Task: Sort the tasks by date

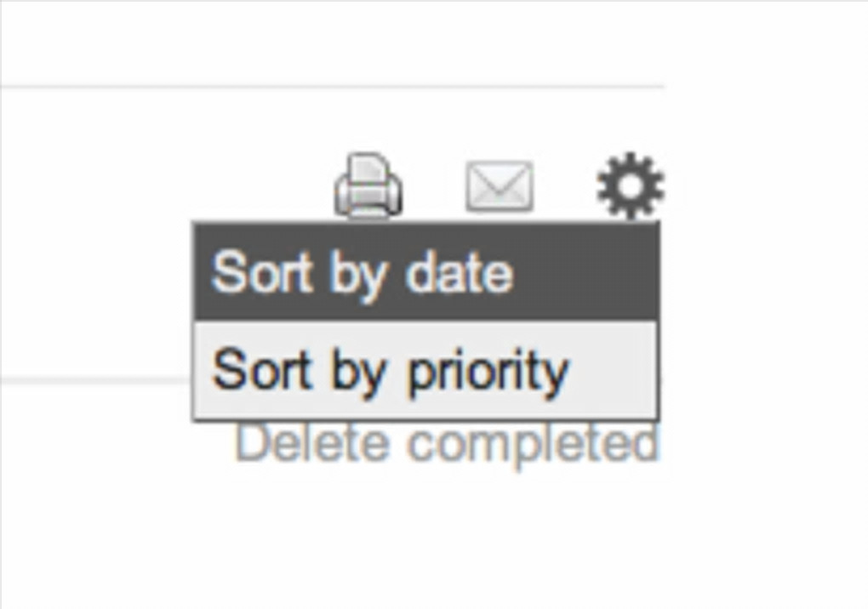Action: pyautogui.click(x=425, y=273)
